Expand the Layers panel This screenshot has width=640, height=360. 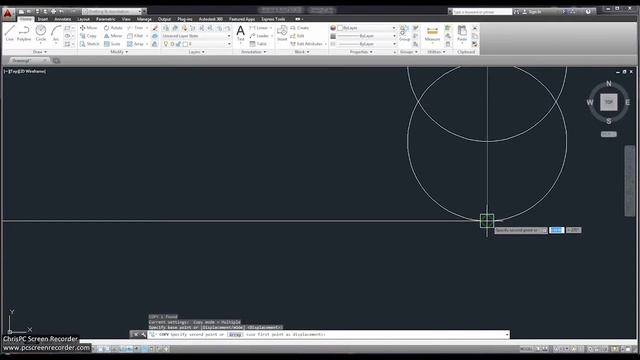(x=197, y=52)
